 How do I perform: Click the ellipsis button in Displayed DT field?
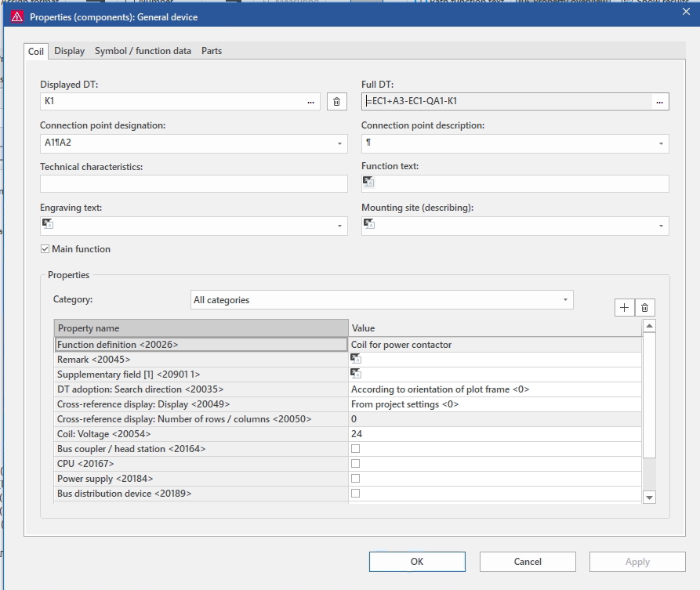[x=311, y=102]
